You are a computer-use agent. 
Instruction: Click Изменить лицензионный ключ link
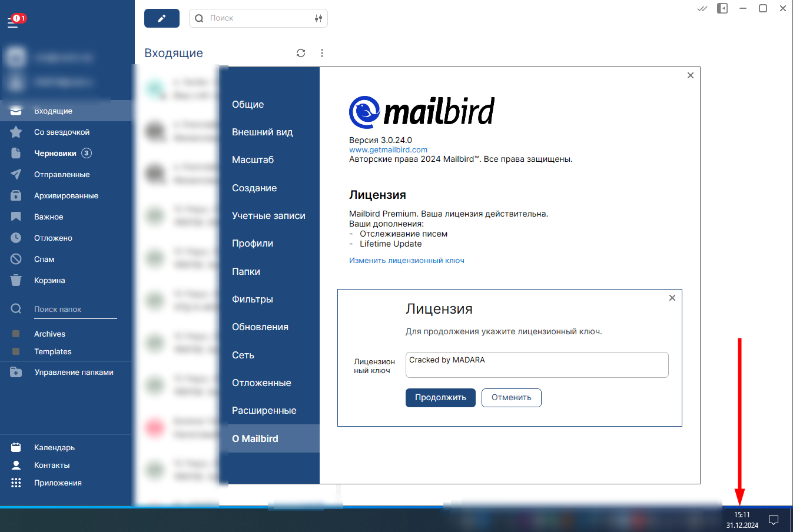click(x=407, y=260)
